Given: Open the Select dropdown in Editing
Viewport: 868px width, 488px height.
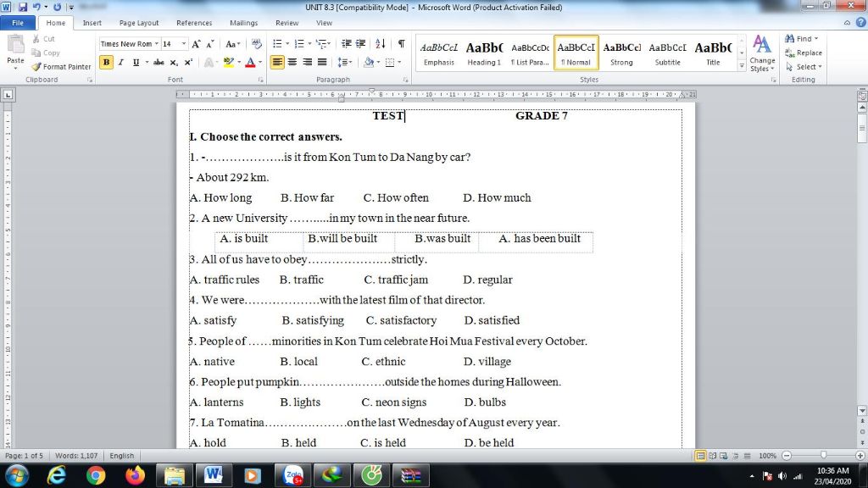Looking at the screenshot, I should click(x=804, y=66).
